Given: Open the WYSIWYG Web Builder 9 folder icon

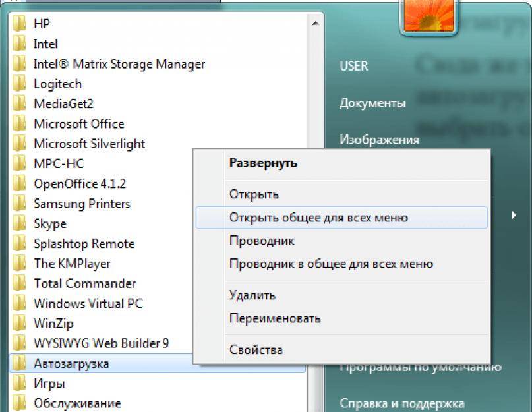Looking at the screenshot, I should tap(19, 343).
